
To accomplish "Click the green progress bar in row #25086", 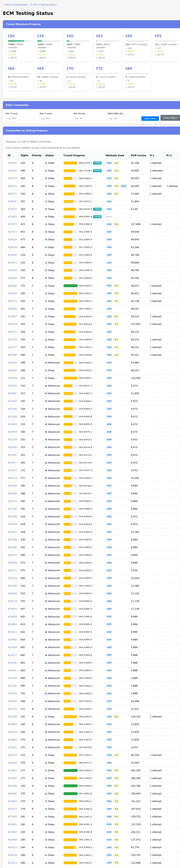I will point(70,286).
